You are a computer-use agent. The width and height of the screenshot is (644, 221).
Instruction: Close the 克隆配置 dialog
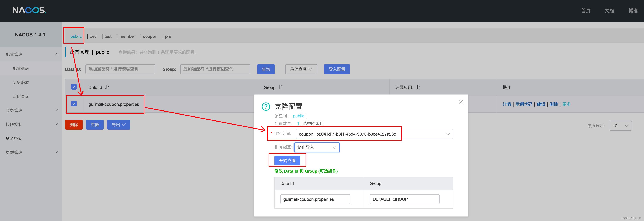(461, 102)
